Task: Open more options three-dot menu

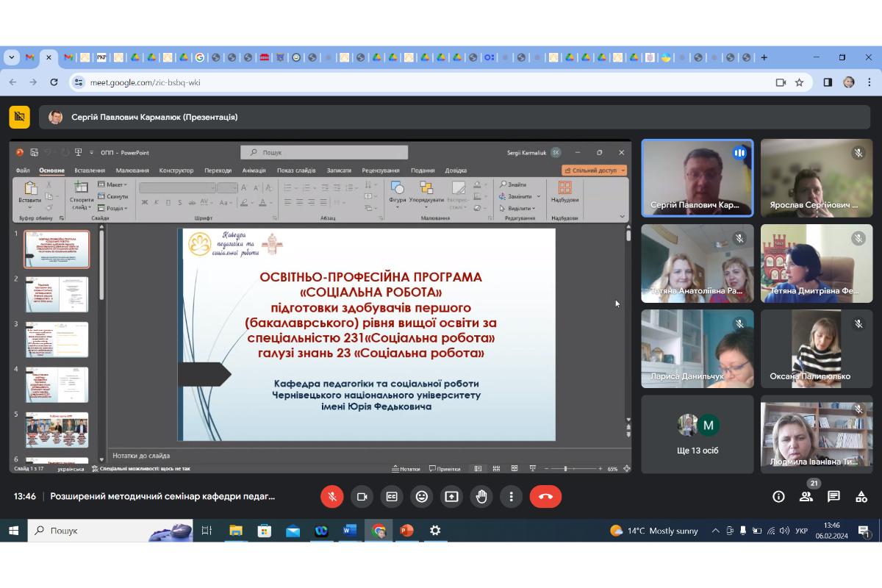Action: pos(512,497)
